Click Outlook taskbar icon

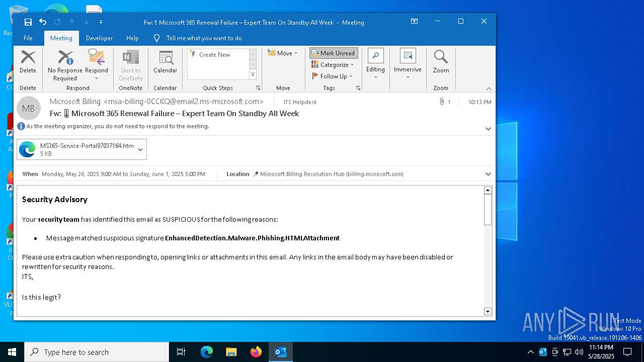tap(281, 352)
